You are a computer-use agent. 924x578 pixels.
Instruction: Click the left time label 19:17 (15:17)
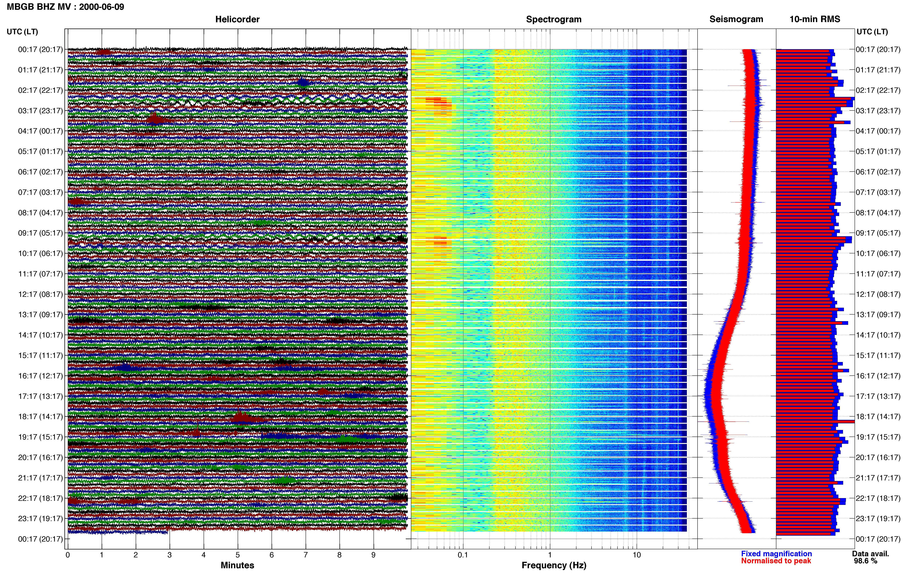tap(41, 437)
